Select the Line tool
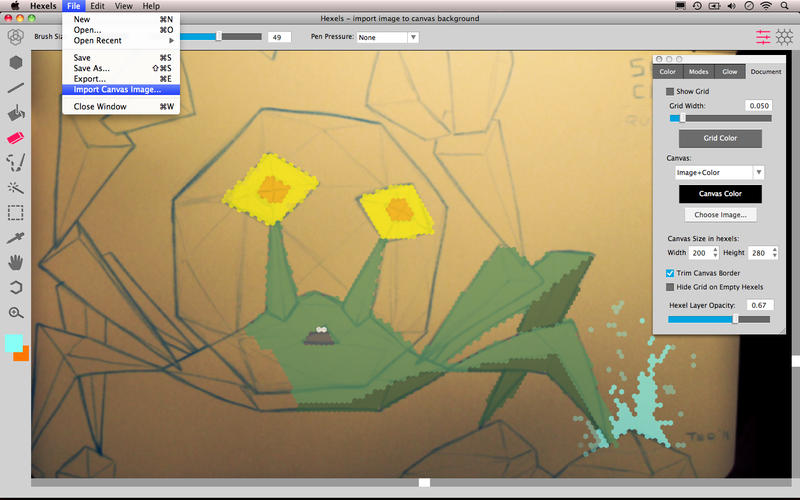Image resolution: width=800 pixels, height=500 pixels. click(16, 87)
